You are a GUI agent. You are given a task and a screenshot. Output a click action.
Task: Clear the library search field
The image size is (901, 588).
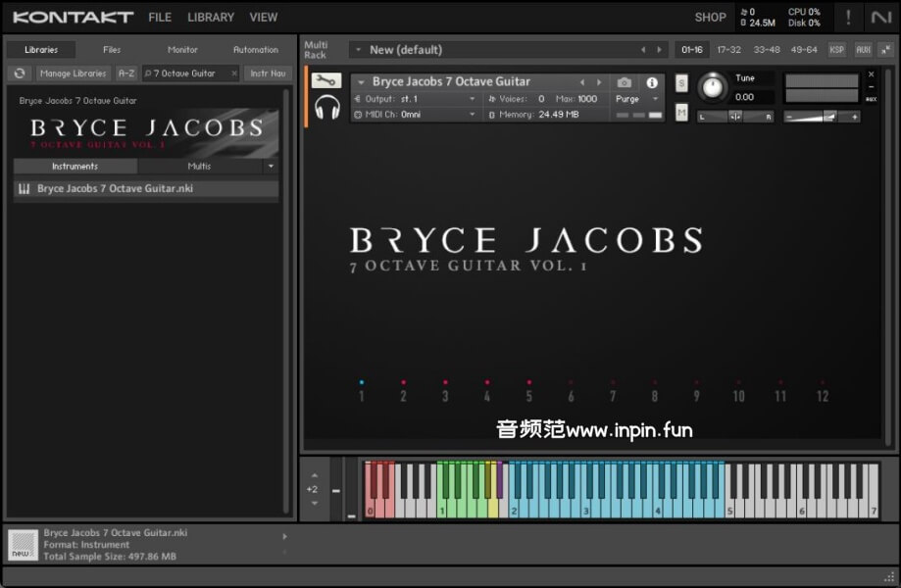tap(233, 73)
